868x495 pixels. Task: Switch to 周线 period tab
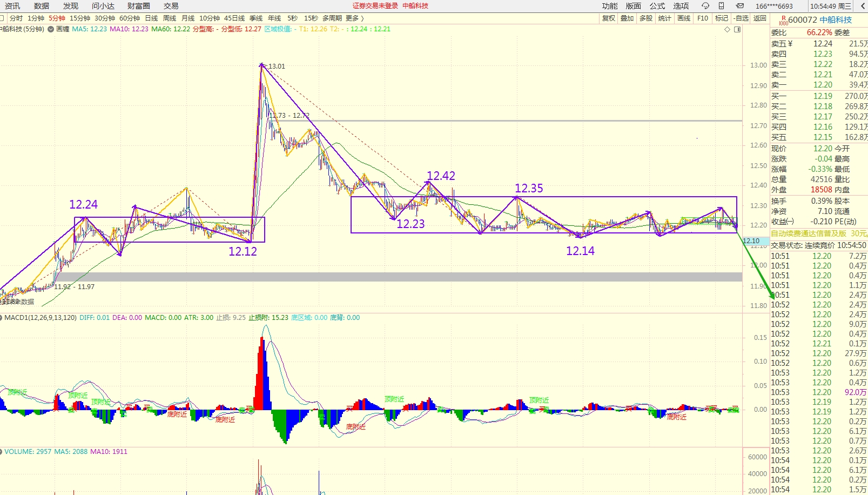170,18
